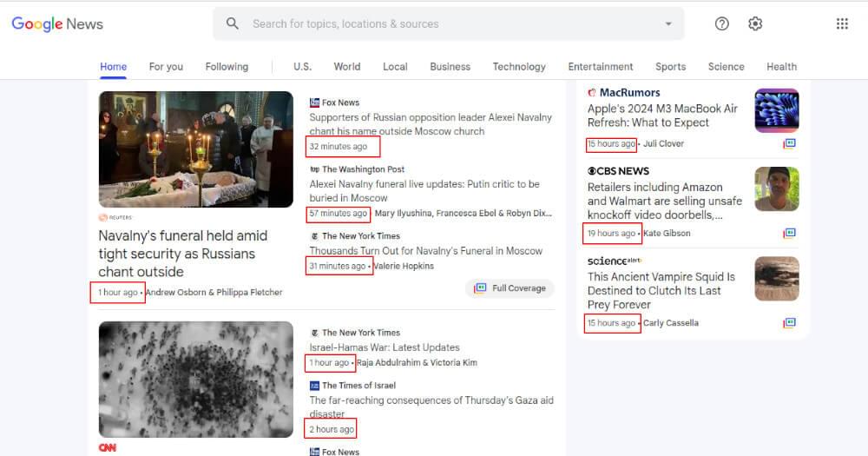
Task: Click the CNN source logo
Action: pos(108,447)
